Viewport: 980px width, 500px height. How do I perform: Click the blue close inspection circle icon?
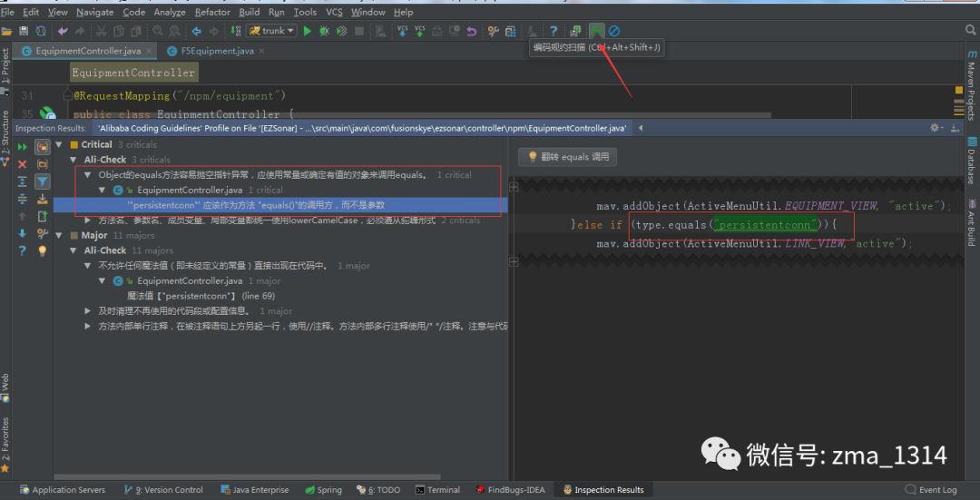(613, 31)
